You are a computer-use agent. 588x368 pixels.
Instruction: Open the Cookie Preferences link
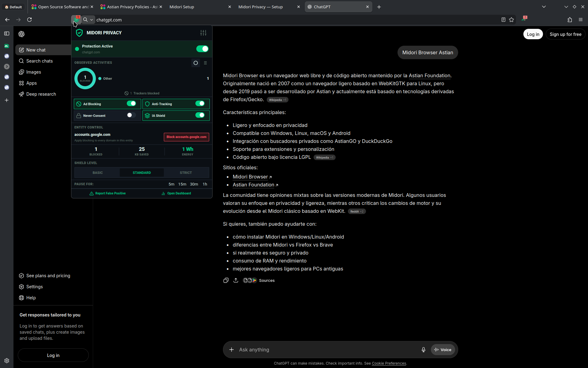click(389, 363)
